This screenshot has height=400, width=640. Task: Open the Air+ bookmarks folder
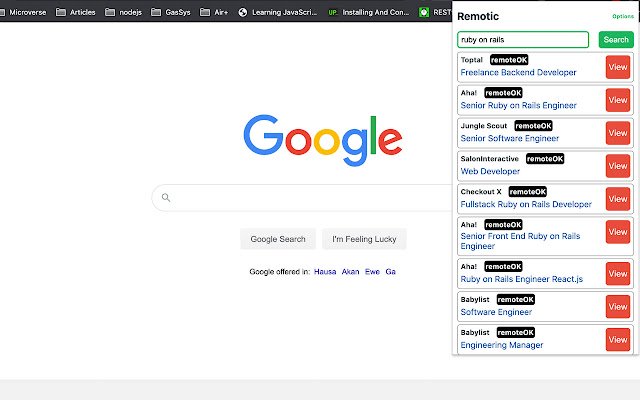[214, 12]
